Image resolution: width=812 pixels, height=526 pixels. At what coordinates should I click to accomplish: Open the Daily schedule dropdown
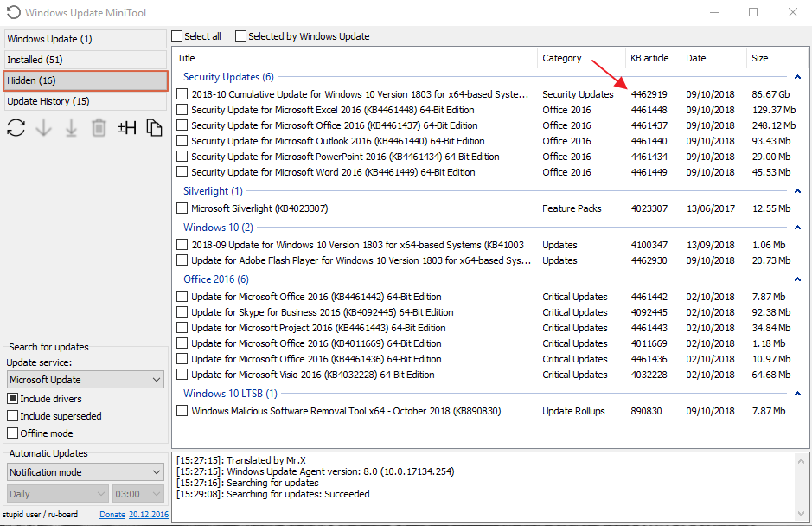57,494
